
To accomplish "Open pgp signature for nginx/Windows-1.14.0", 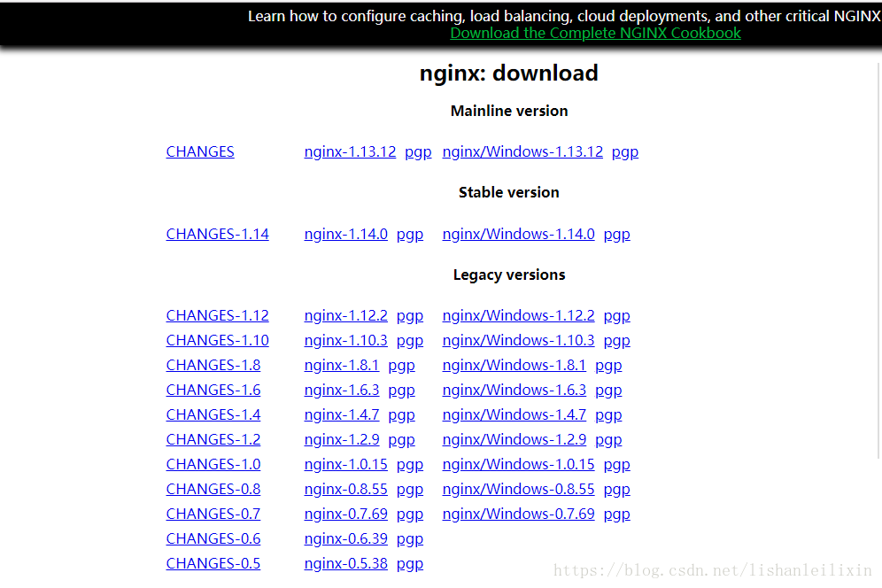I will tap(616, 234).
